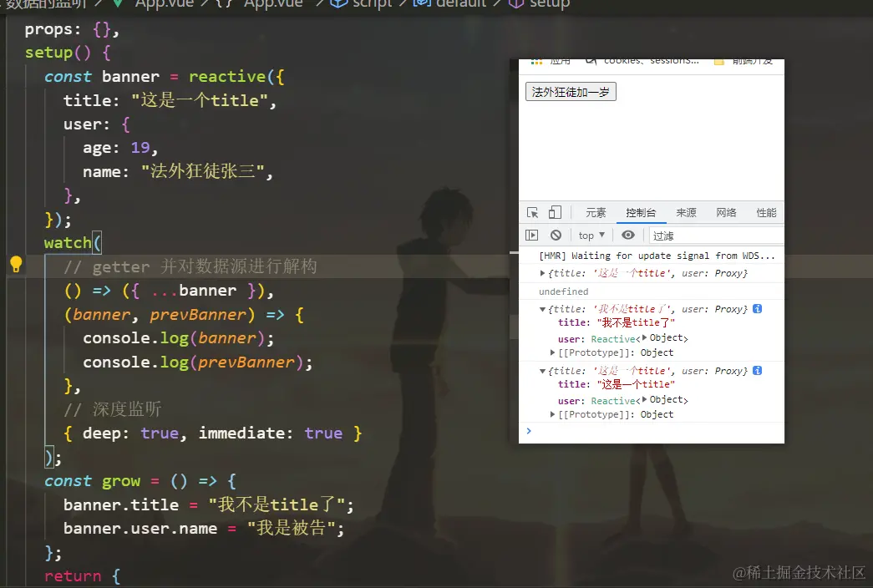This screenshot has width=873, height=588.
Task: Switch to the 控制台 tab
Action: [641, 213]
